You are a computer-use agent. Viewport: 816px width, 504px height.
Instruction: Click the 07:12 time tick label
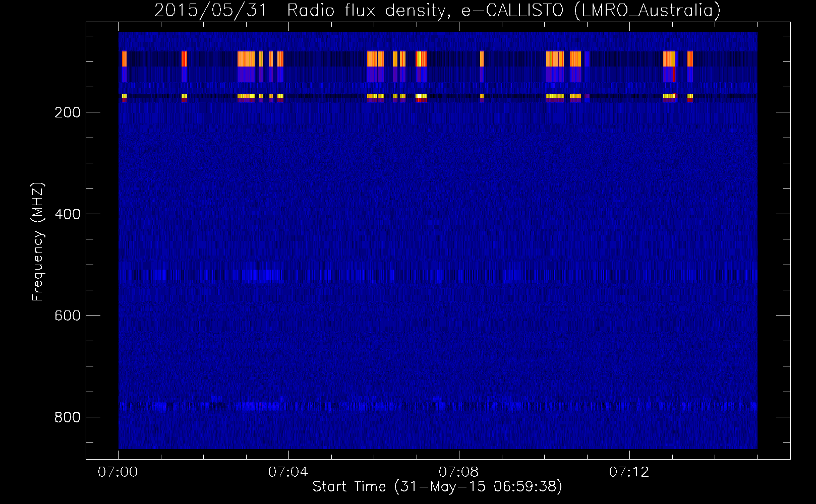point(629,472)
